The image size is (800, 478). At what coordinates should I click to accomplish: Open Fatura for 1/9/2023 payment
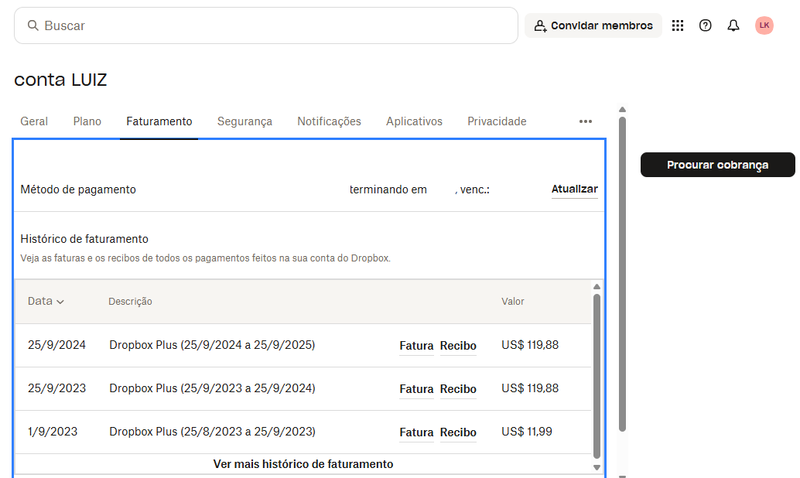point(416,433)
